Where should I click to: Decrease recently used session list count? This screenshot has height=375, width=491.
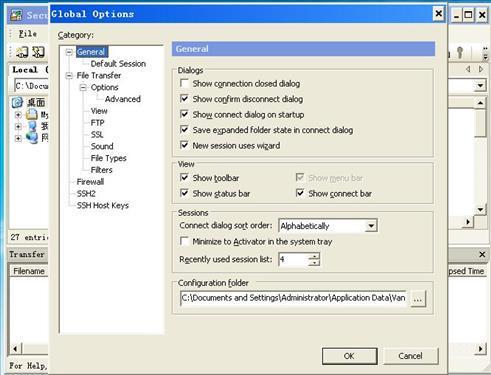click(314, 263)
